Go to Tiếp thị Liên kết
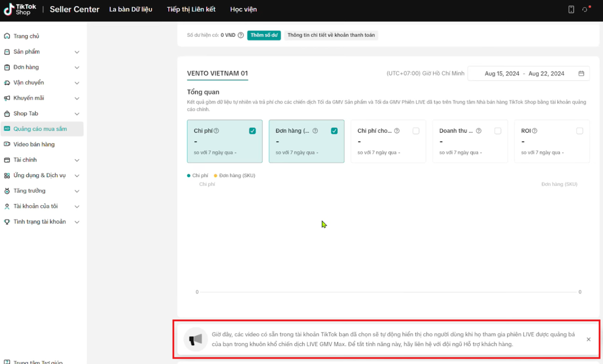The width and height of the screenshot is (603, 364). [191, 9]
